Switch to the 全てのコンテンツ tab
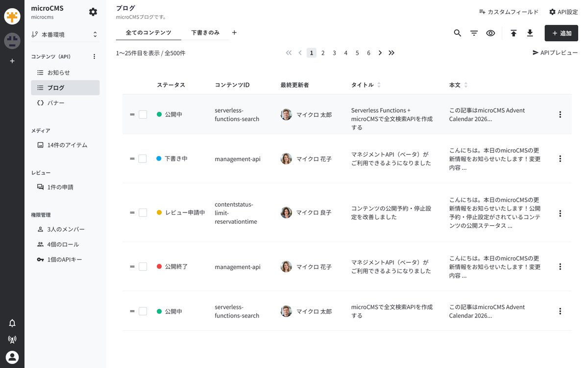Viewport: 588px width, 368px height. click(x=148, y=33)
